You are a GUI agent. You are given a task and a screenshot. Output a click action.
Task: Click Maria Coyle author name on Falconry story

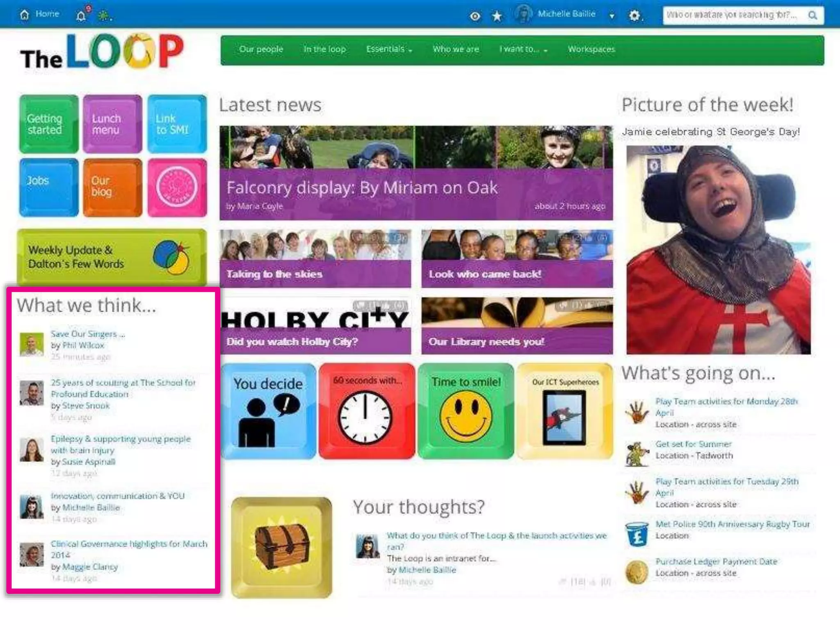tap(260, 206)
